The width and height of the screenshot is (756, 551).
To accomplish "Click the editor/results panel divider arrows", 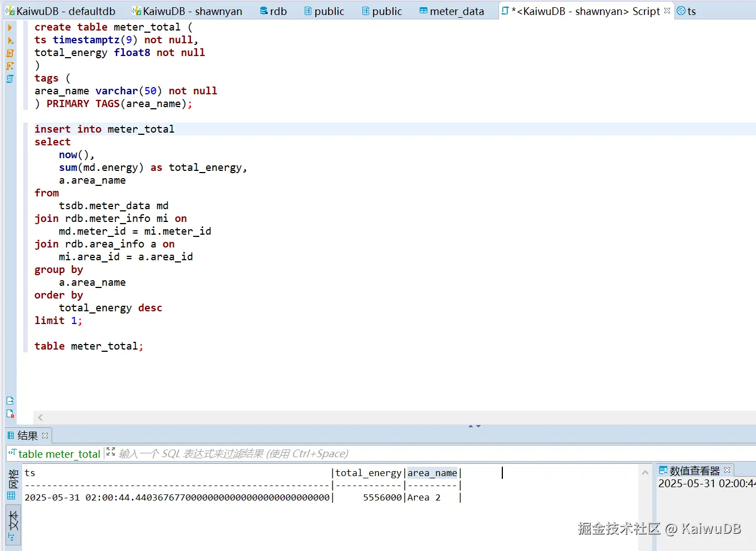I will click(474, 426).
